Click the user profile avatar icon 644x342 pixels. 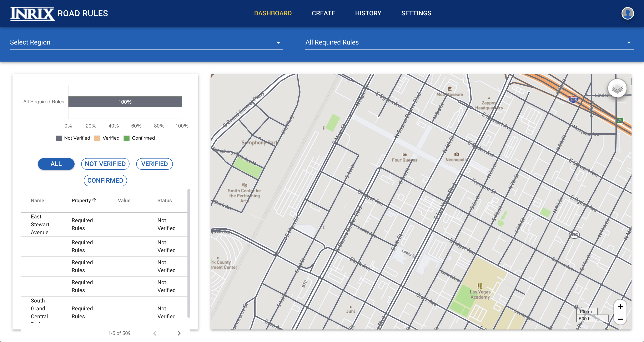click(628, 13)
